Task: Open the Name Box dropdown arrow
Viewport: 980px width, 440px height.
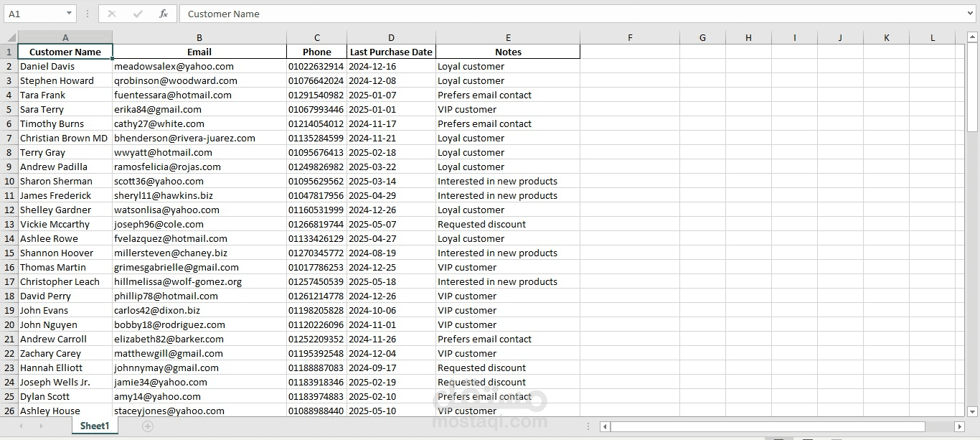Action: (x=69, y=14)
